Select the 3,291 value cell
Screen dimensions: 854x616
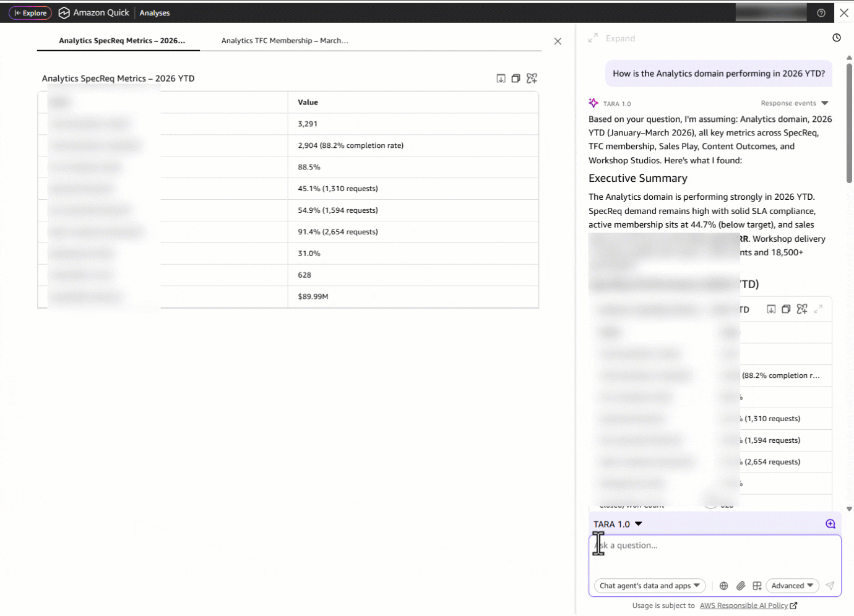(x=413, y=124)
